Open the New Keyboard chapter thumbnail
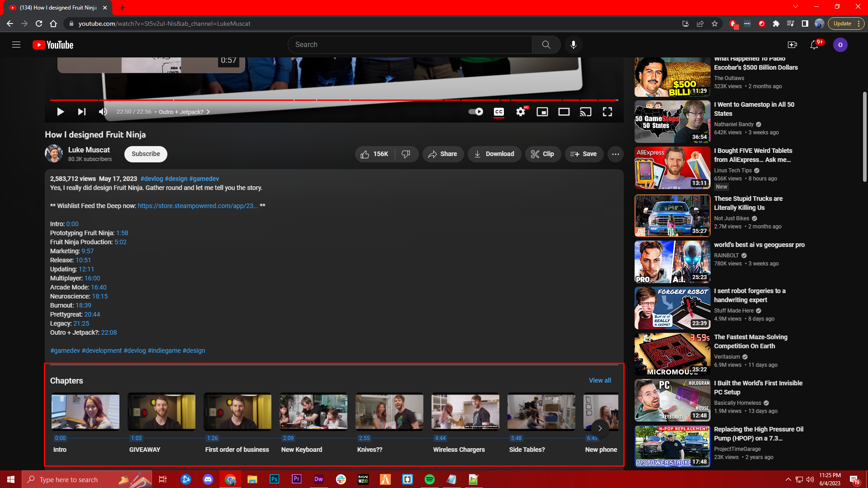 coord(313,412)
